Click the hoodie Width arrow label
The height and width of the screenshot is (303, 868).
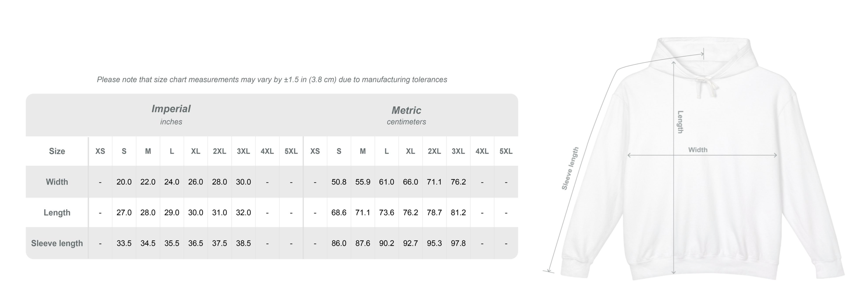click(x=698, y=150)
